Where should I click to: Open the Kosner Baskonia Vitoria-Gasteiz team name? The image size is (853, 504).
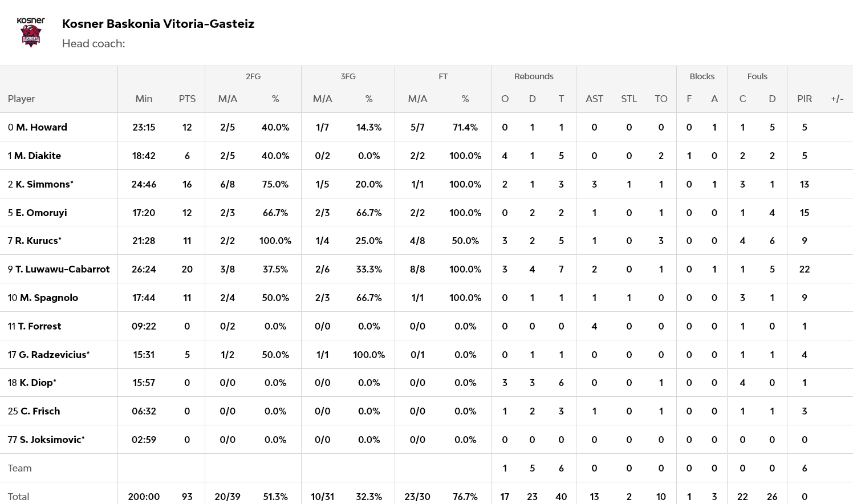158,24
